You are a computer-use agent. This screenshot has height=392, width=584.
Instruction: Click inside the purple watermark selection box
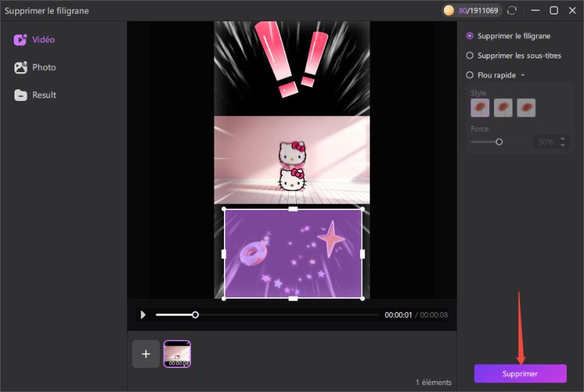[293, 253]
